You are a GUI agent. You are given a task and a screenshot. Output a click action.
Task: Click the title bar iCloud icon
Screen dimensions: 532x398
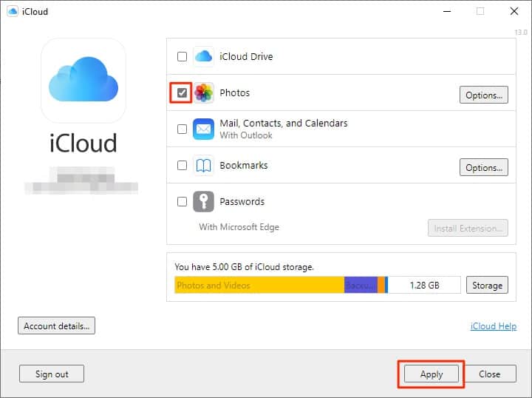12,12
